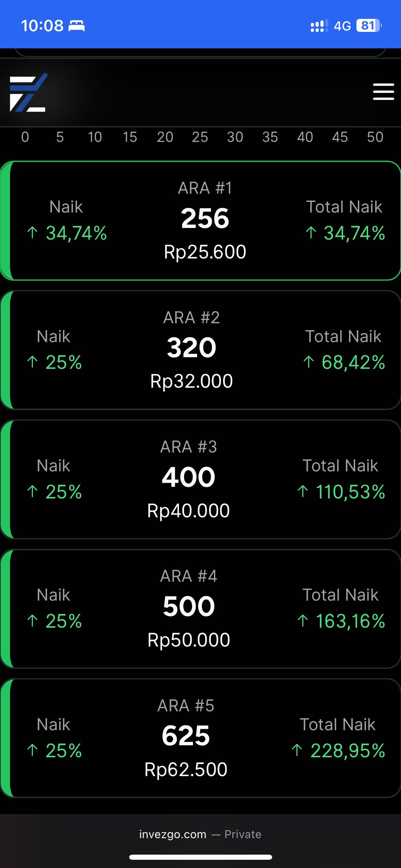Tap the green arrow beside 34,74% Naik
This screenshot has width=401, height=868.
[32, 233]
